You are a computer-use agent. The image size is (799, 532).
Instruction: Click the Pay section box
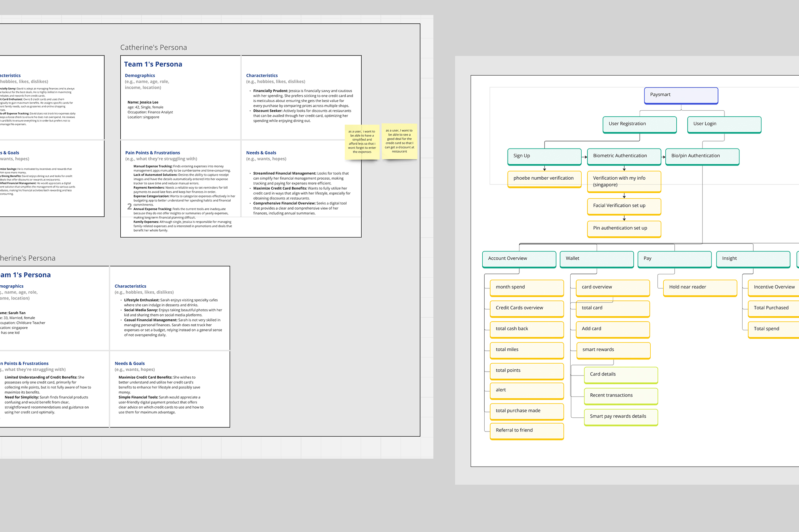click(674, 259)
